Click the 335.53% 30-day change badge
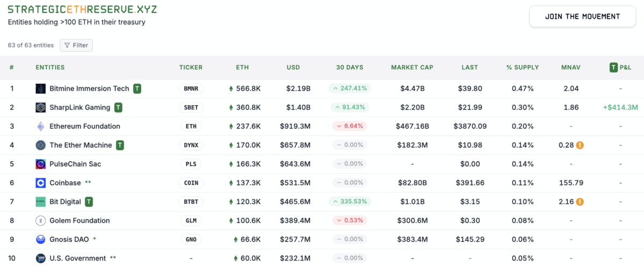 [x=349, y=202]
